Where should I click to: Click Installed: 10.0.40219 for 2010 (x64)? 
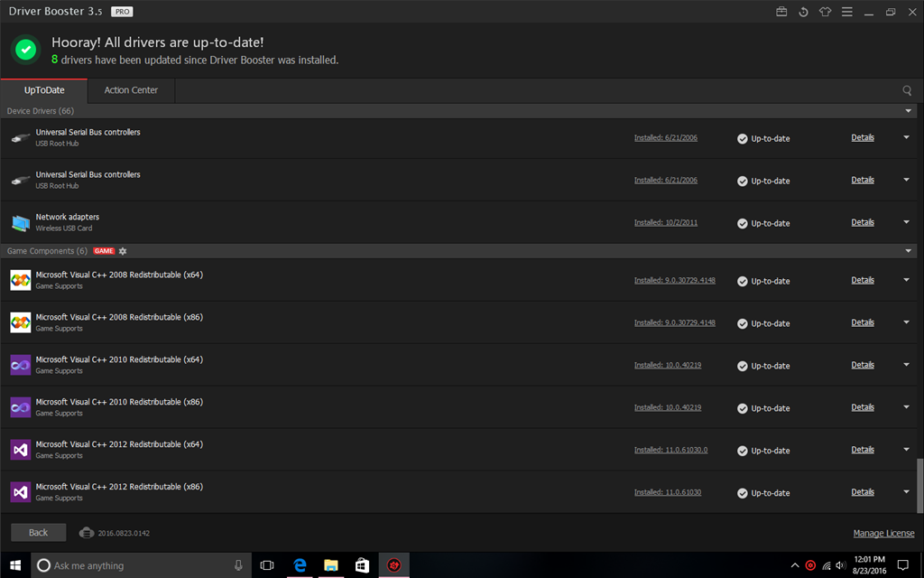point(668,366)
